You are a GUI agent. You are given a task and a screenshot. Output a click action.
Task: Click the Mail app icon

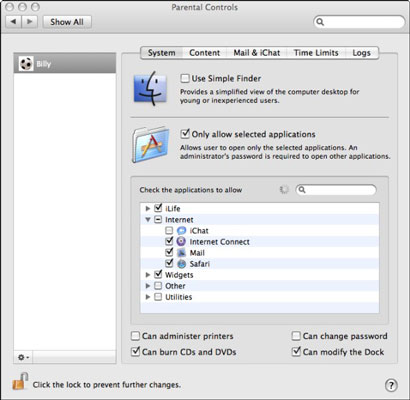pyautogui.click(x=181, y=253)
